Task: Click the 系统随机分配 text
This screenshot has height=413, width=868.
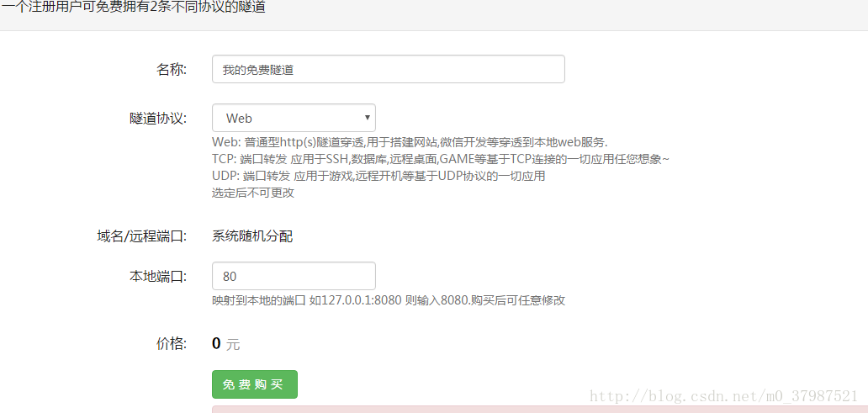Action: click(252, 237)
